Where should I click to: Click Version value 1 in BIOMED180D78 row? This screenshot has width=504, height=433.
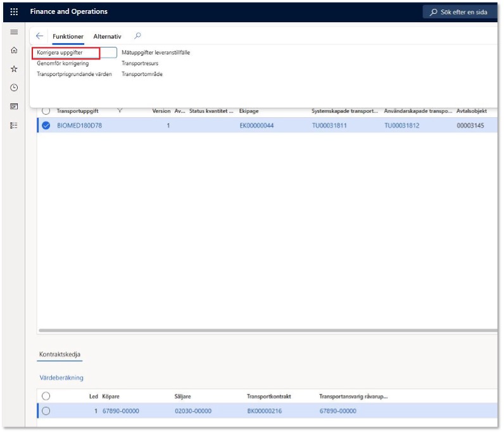[168, 125]
